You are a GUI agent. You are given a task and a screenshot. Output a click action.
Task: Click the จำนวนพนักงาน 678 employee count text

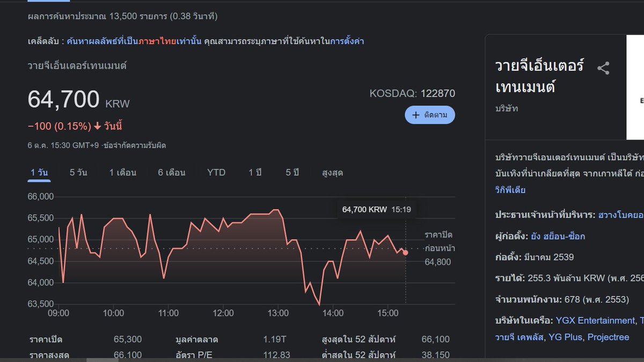562,299
